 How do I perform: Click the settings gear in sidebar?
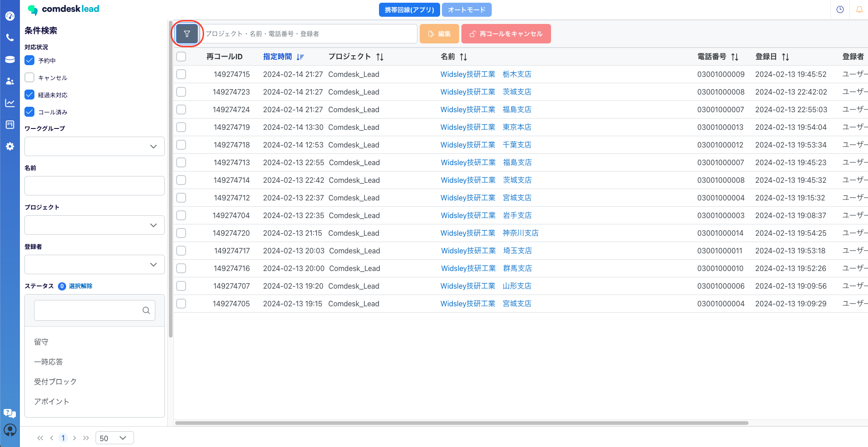(x=10, y=147)
